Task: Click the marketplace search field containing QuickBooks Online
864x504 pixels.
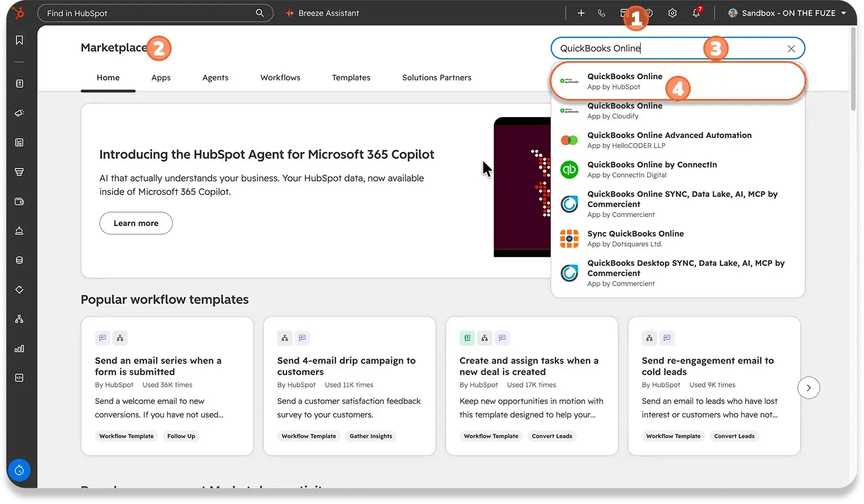Action: coord(678,49)
